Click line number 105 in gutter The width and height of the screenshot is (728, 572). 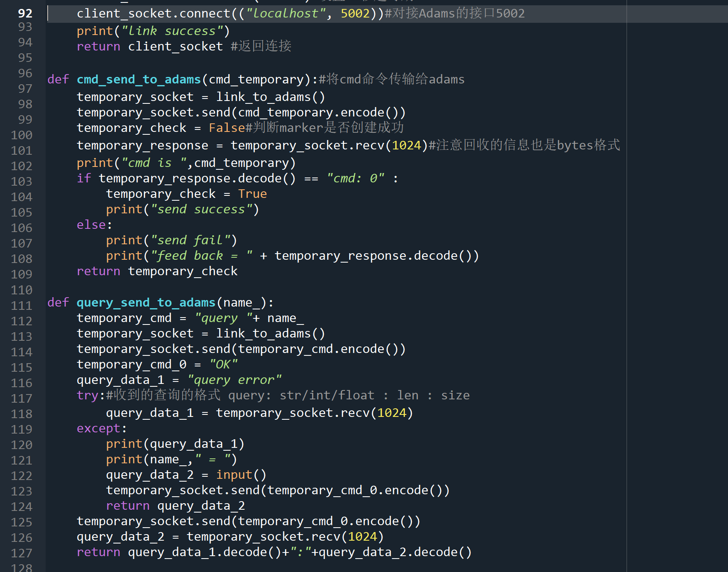(21, 213)
